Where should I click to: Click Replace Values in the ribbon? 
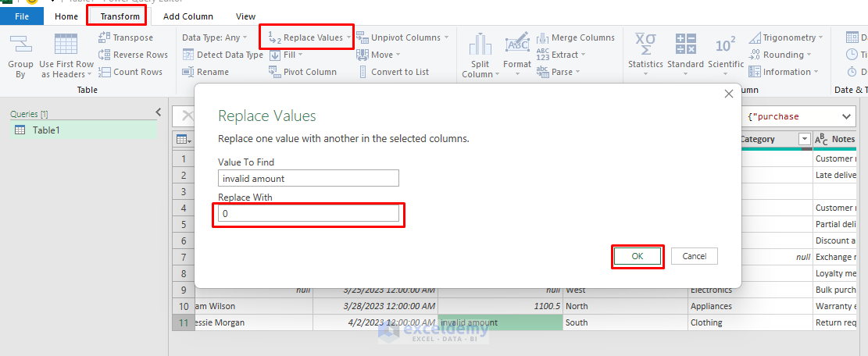pyautogui.click(x=309, y=37)
